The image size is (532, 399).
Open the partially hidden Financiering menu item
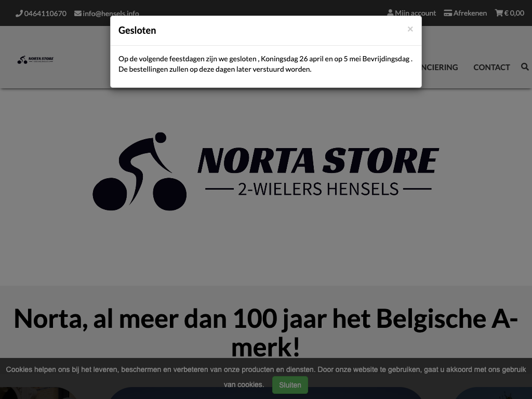pos(440,67)
